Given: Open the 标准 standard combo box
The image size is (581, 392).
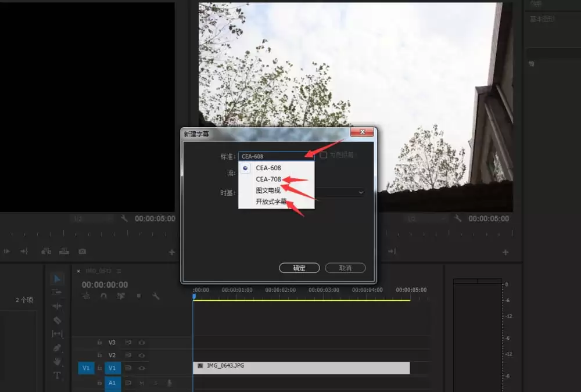Looking at the screenshot, I should 276,156.
